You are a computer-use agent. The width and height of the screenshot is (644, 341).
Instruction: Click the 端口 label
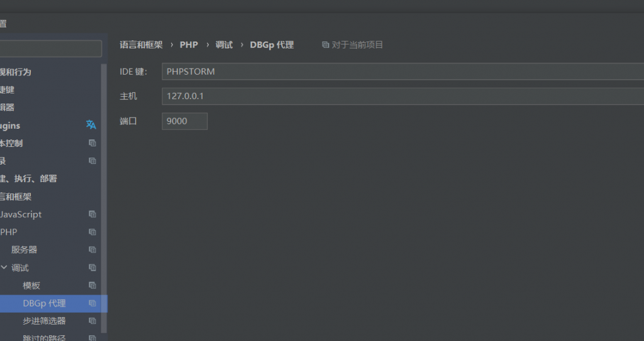pos(128,121)
